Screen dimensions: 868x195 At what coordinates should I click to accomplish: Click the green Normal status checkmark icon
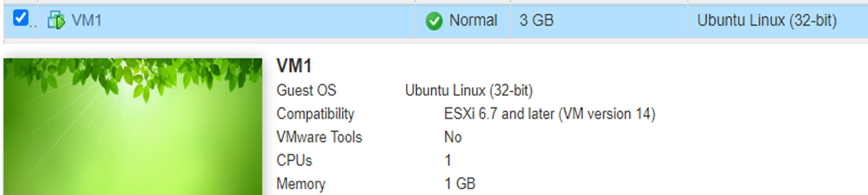(434, 21)
